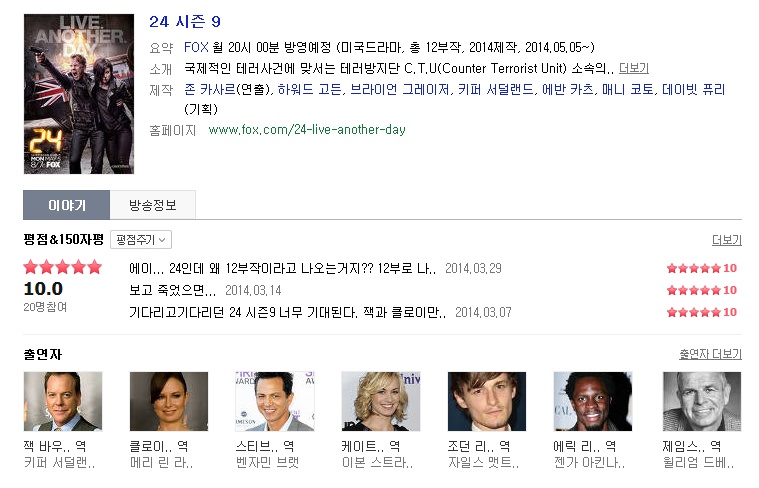The width and height of the screenshot is (759, 488).
Task: Click the FOX channel link in summary
Action: [196, 47]
